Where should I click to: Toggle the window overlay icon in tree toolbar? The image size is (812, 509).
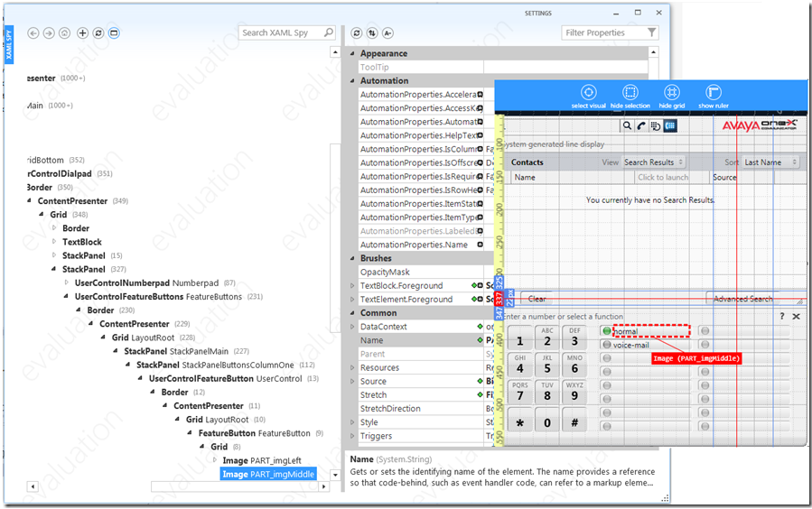[x=114, y=33]
